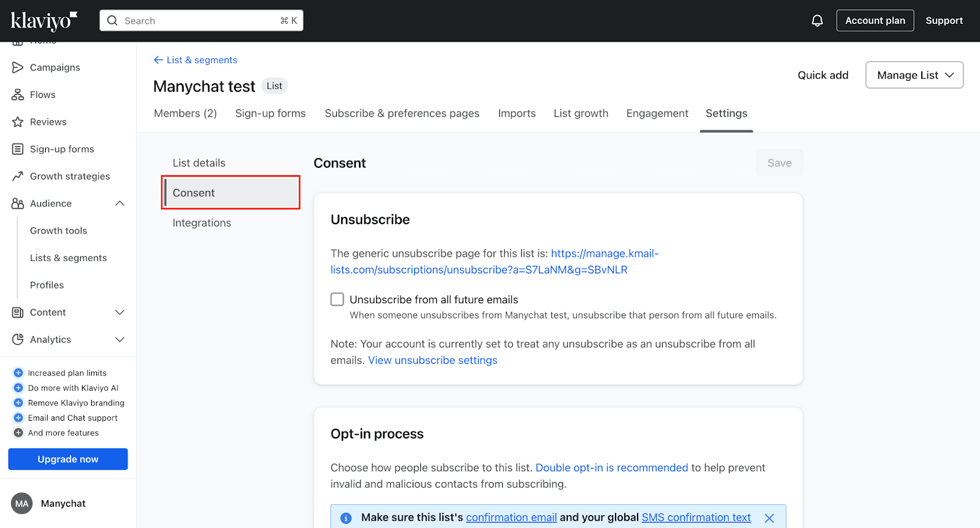Open Sign-up forms in the sidebar
The height and width of the screenshot is (528, 980).
coord(61,149)
